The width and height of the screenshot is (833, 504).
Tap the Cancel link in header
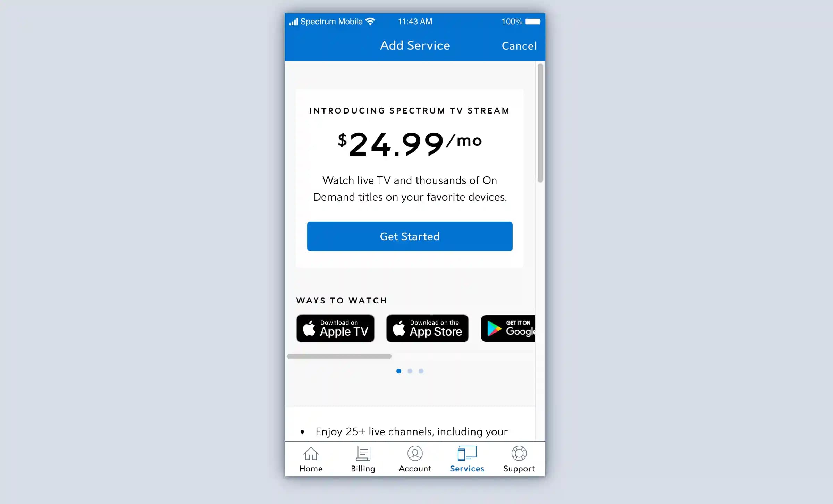pyautogui.click(x=518, y=45)
